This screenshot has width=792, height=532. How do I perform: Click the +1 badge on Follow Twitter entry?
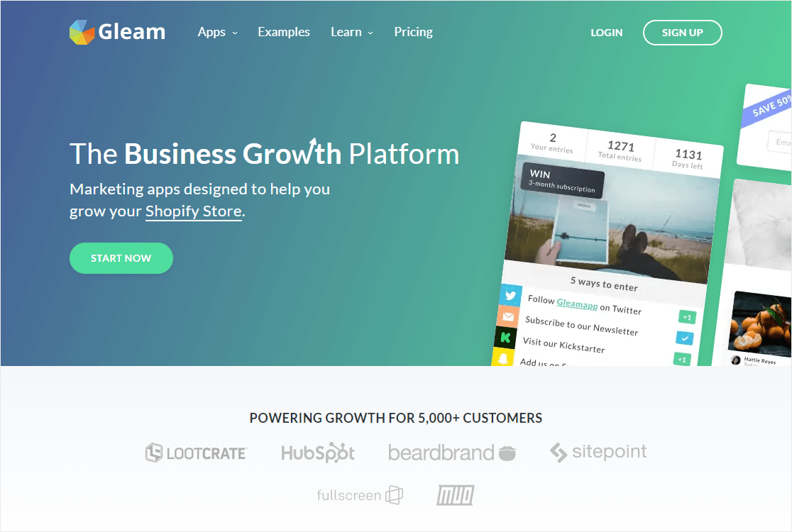click(x=687, y=317)
